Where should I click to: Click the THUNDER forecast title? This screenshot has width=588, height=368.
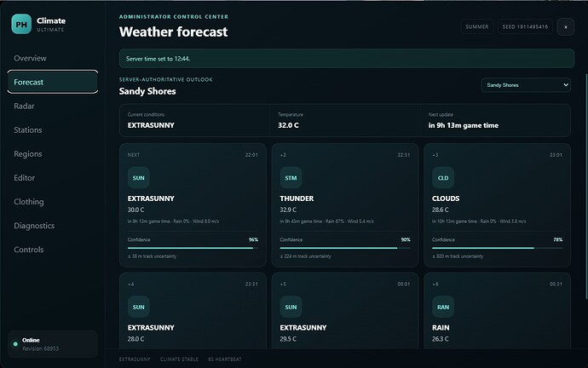click(x=297, y=198)
